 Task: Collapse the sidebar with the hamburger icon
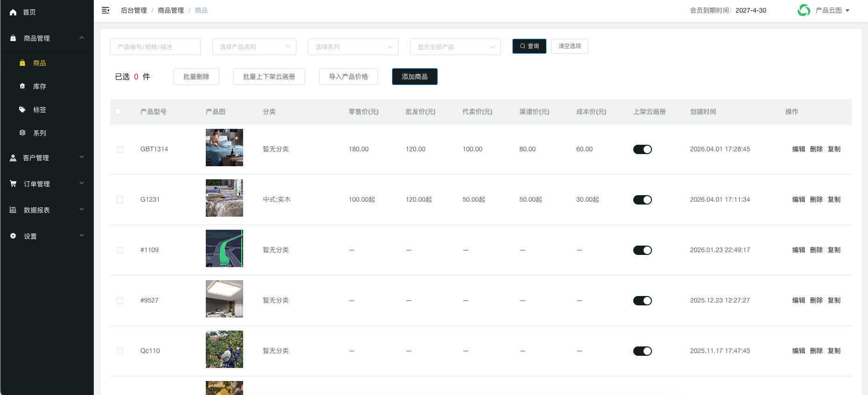point(105,10)
